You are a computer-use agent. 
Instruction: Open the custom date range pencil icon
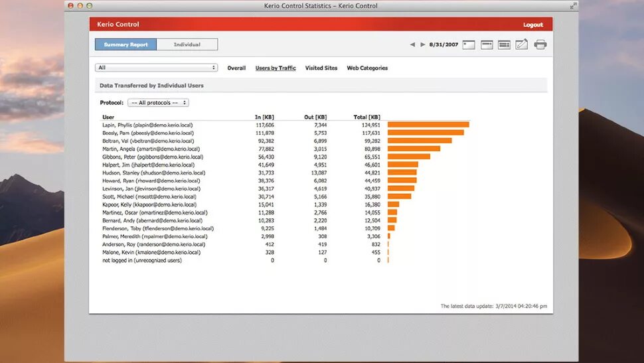click(522, 44)
